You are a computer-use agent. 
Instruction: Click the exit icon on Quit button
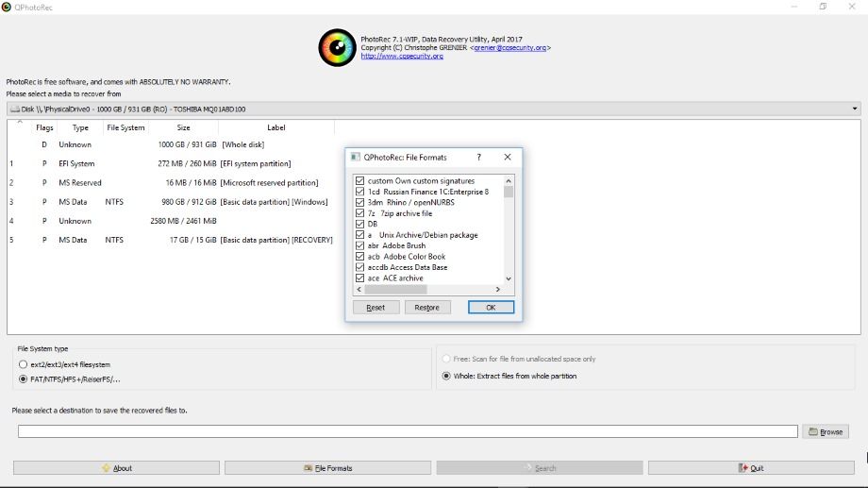(x=743, y=468)
